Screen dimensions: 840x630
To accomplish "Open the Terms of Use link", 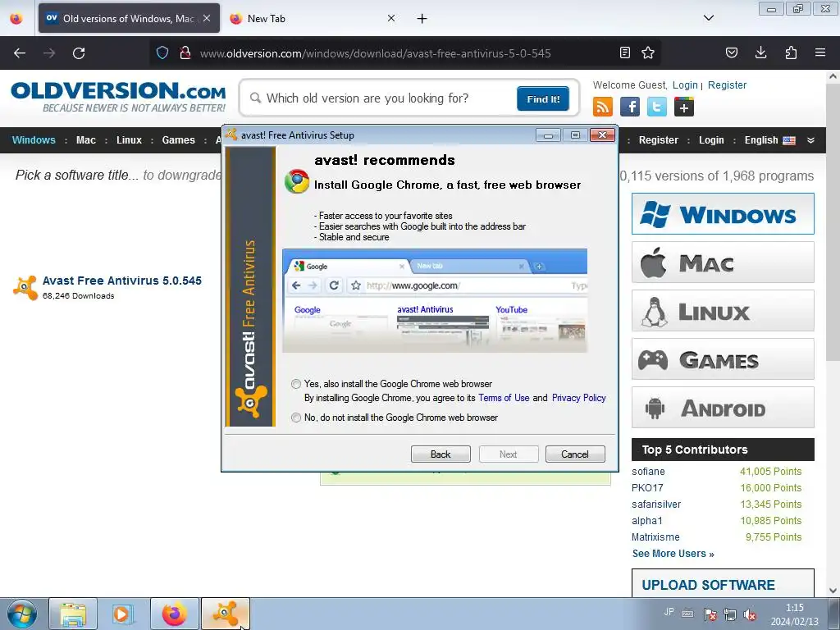I will [x=504, y=398].
